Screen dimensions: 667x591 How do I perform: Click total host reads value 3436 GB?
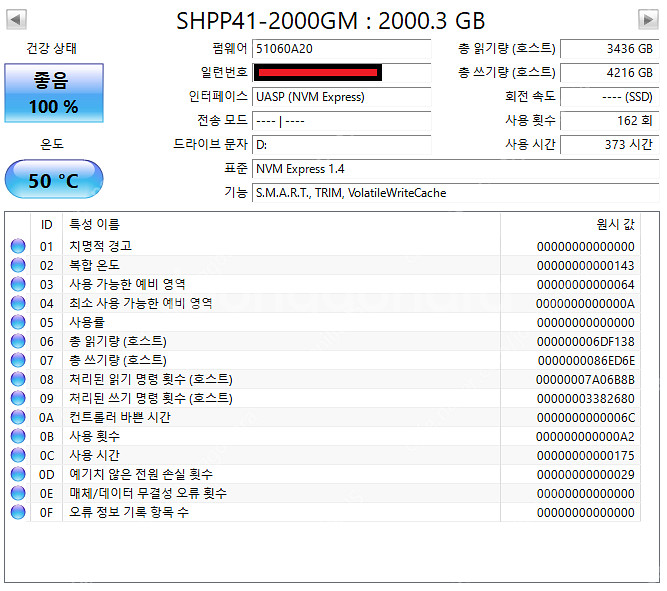coord(610,49)
